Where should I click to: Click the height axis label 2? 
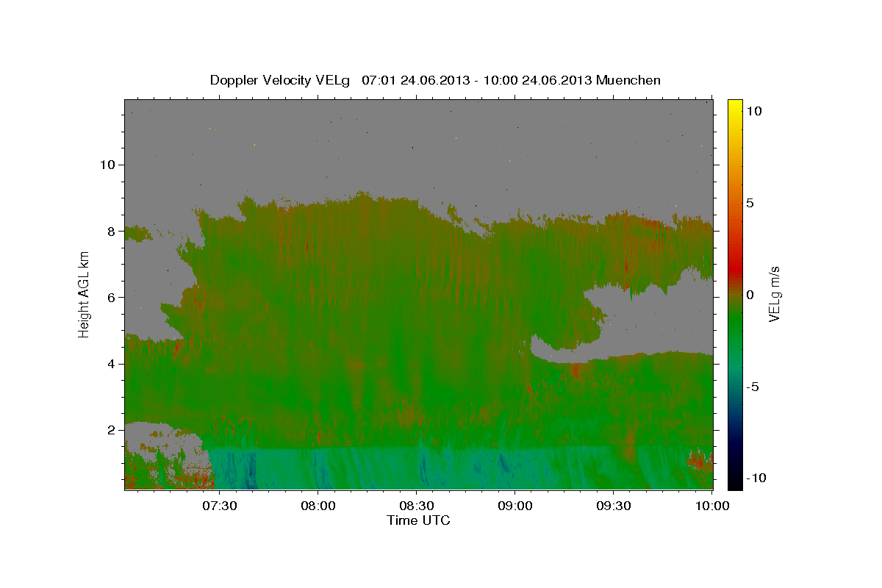(x=112, y=430)
